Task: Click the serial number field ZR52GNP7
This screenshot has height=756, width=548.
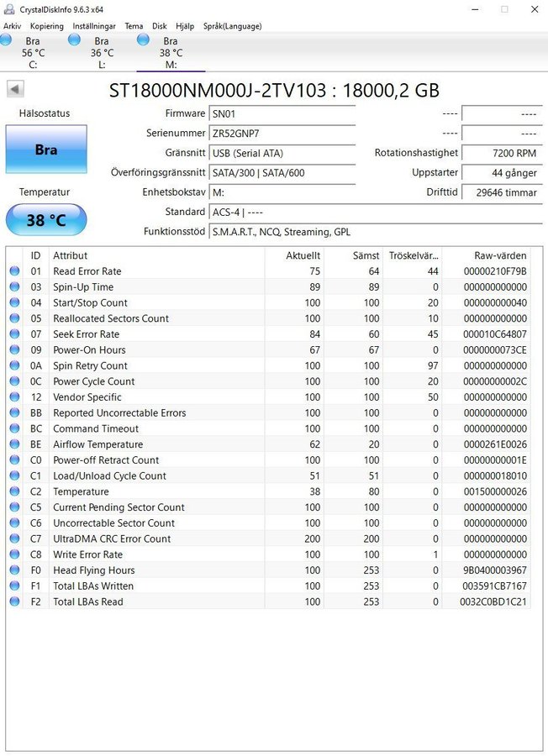Action: tap(282, 134)
